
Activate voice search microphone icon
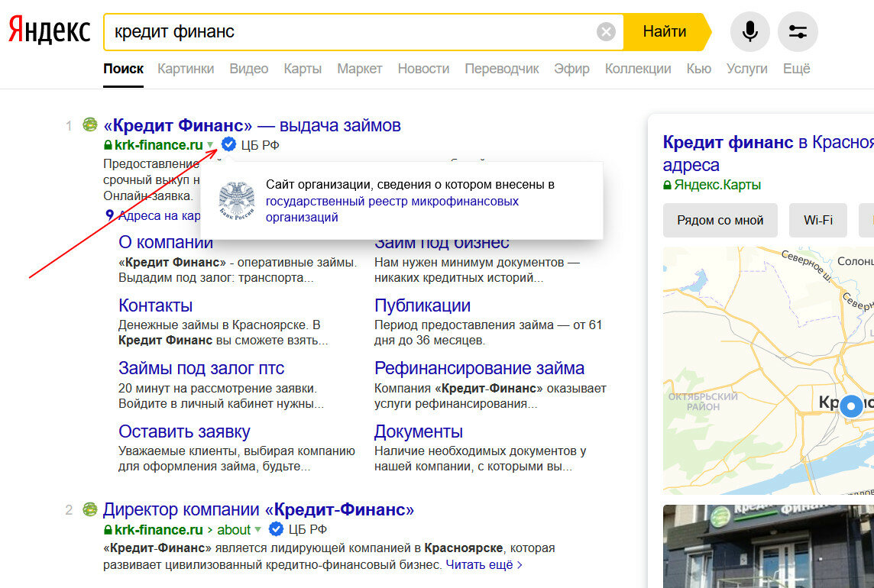[x=749, y=32]
